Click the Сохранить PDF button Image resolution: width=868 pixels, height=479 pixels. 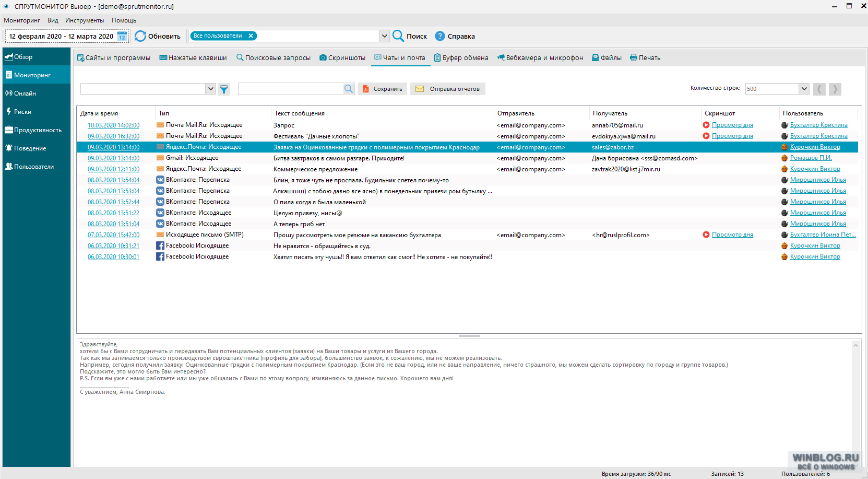point(383,89)
